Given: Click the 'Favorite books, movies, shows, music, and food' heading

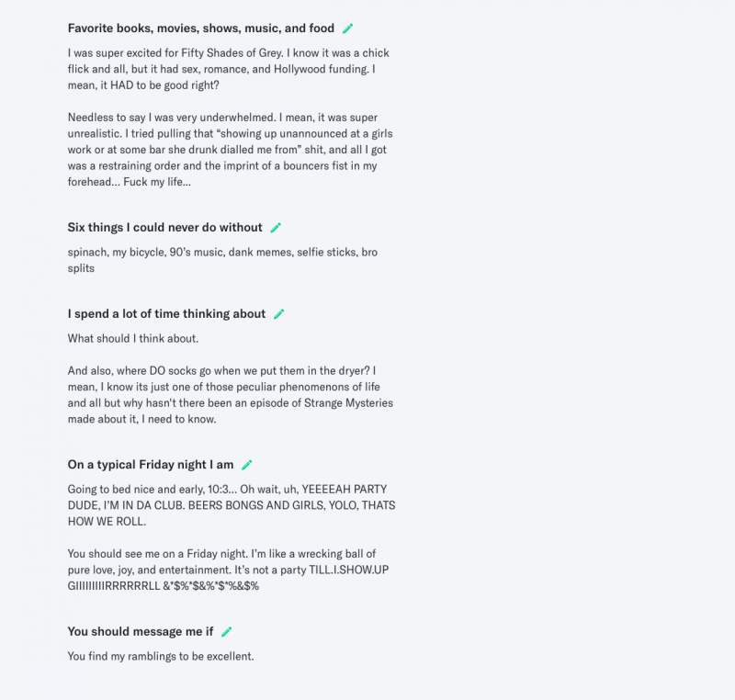Looking at the screenshot, I should coord(200,28).
